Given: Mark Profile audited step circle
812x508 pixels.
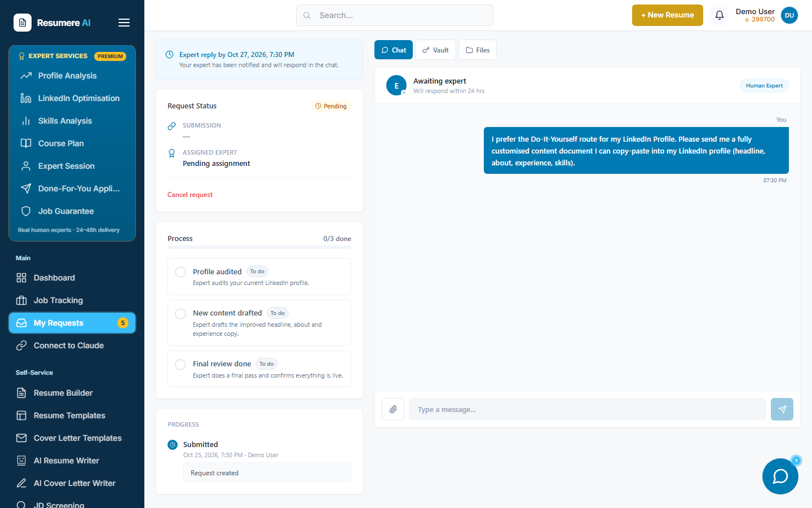Looking at the screenshot, I should click(180, 272).
